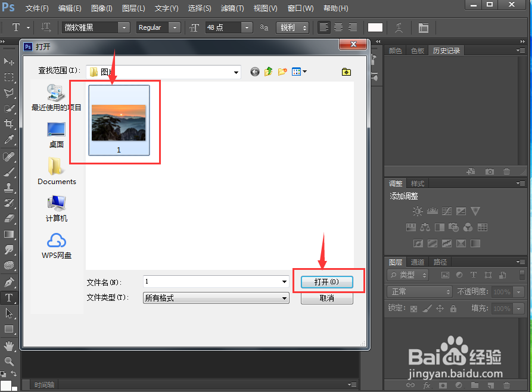This screenshot has height=392, width=532.
Task: Toggle Character and Paragraph panels
Action: tap(423, 27)
